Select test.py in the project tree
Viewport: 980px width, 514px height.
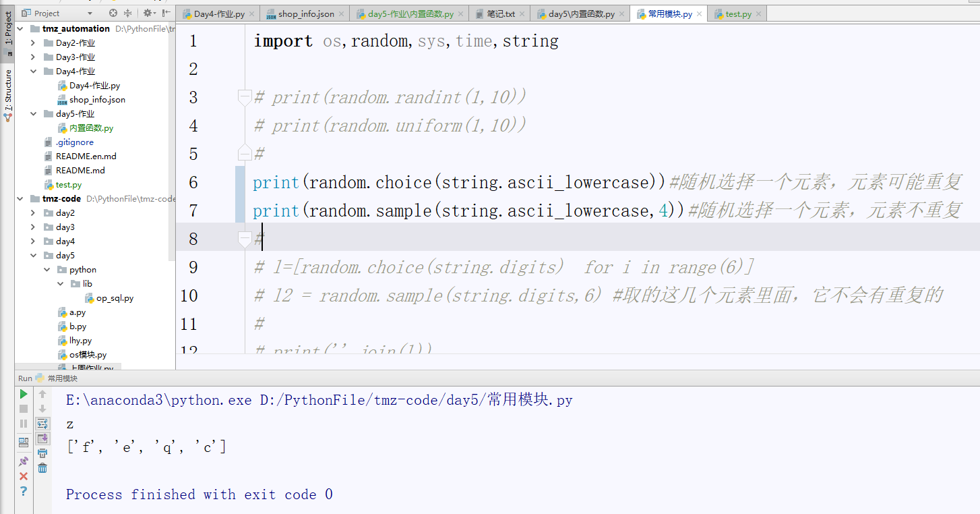click(x=69, y=184)
